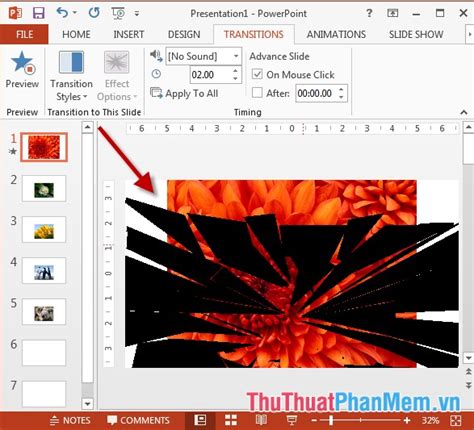
Task: Click transition star icon beside slide 1
Action: [x=13, y=151]
